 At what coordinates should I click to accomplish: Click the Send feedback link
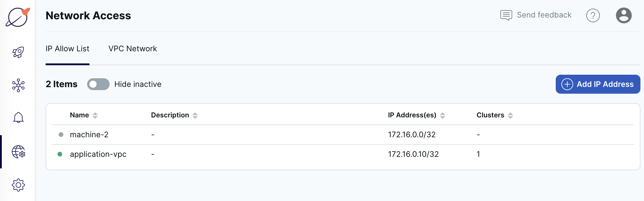pos(544,15)
